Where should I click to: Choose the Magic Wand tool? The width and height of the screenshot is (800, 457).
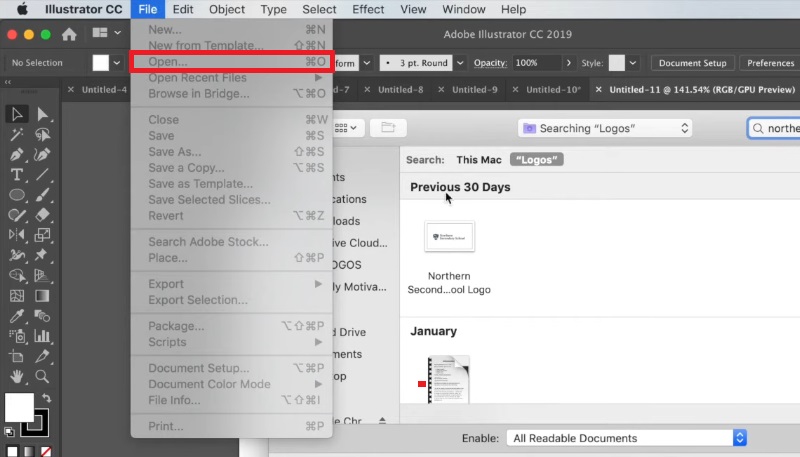[17, 135]
